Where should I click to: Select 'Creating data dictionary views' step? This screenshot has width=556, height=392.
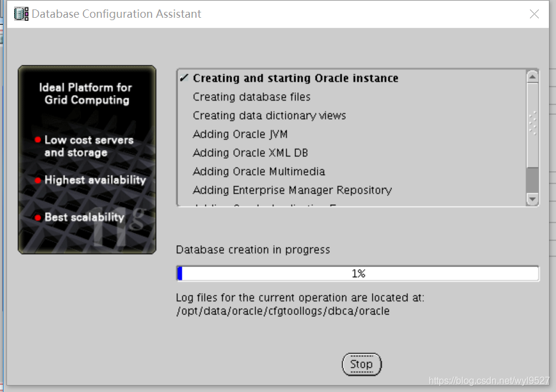click(x=269, y=115)
